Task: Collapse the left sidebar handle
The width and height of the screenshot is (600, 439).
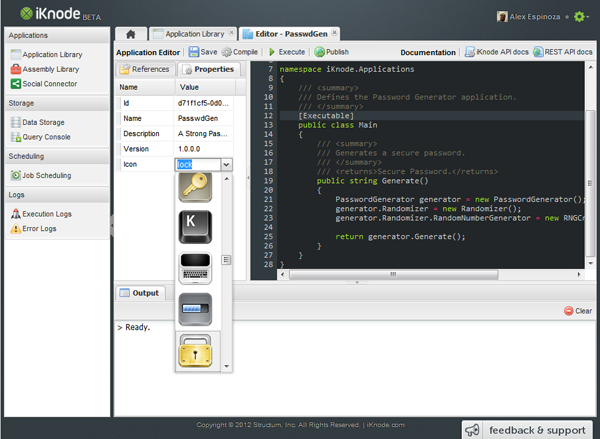Action: [112, 225]
